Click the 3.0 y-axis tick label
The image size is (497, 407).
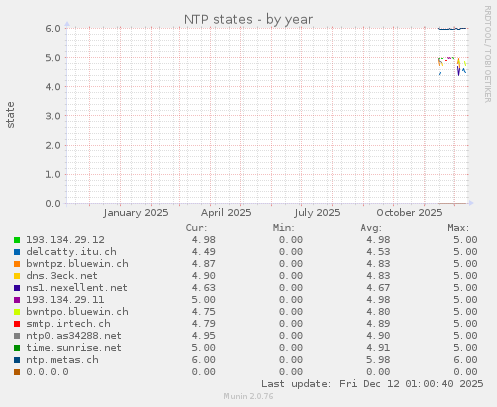click(x=53, y=116)
